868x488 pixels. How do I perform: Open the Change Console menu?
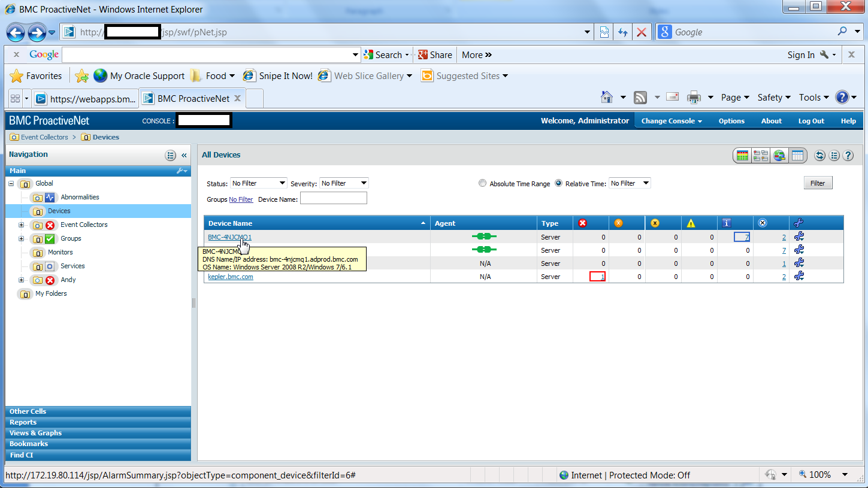tap(672, 121)
